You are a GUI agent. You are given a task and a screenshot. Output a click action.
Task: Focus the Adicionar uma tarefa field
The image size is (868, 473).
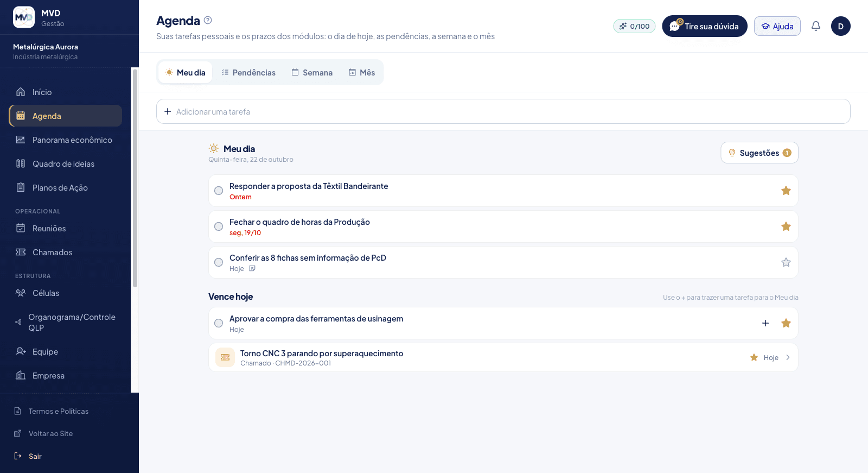click(503, 111)
